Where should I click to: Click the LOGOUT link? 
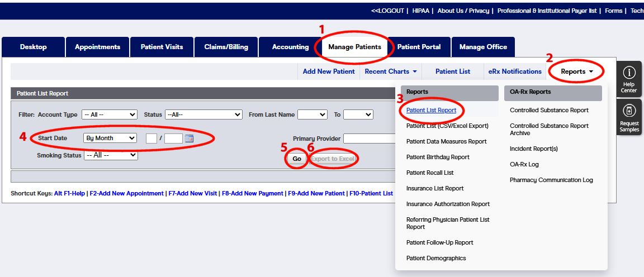pos(387,11)
